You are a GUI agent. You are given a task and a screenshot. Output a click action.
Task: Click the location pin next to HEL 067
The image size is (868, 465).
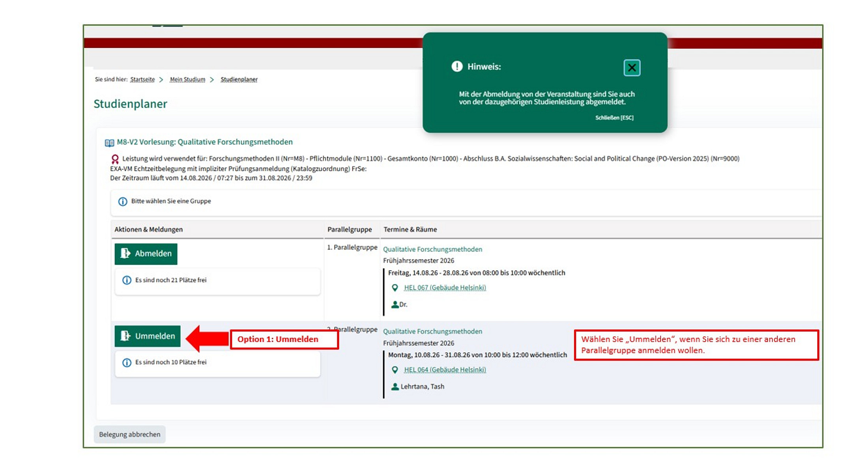point(395,288)
